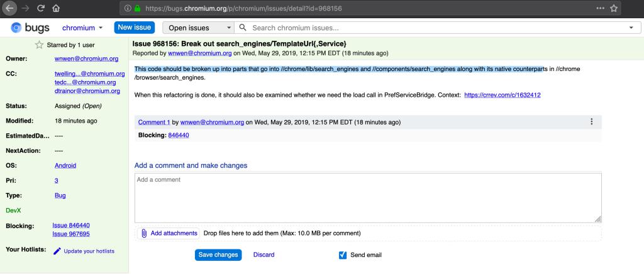Click the bugs logo icon
This screenshot has height=274, width=644.
tap(17, 28)
